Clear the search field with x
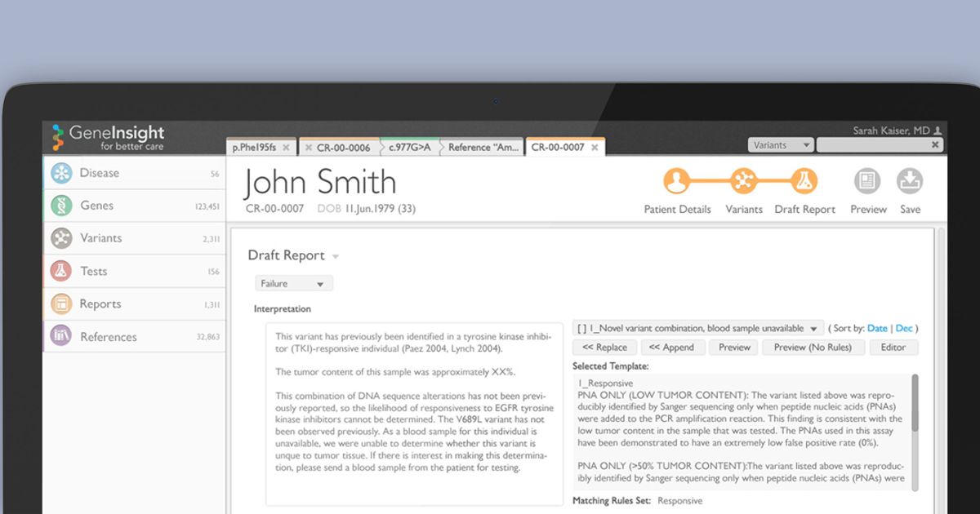The image size is (980, 514). (x=935, y=145)
